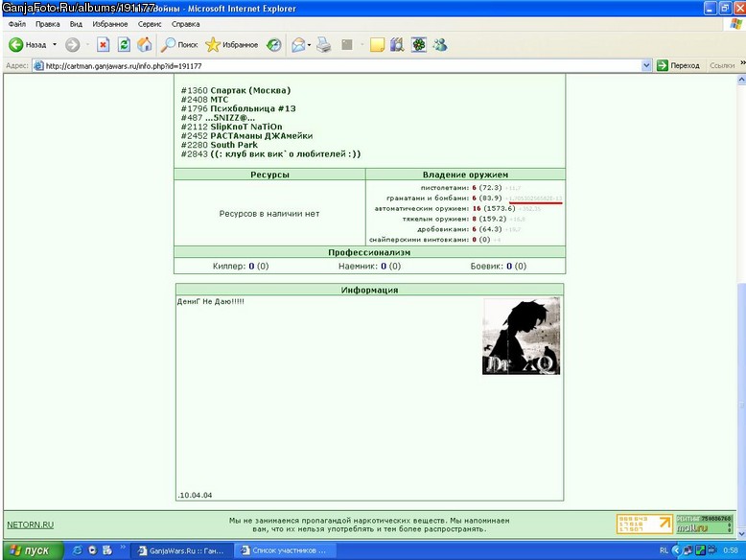
Task: Expand the address bar dropdown arrow
Action: coord(646,65)
